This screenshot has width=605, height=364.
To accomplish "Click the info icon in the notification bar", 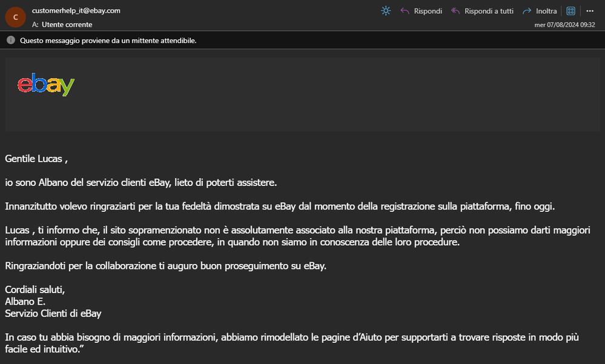I will 11,41.
